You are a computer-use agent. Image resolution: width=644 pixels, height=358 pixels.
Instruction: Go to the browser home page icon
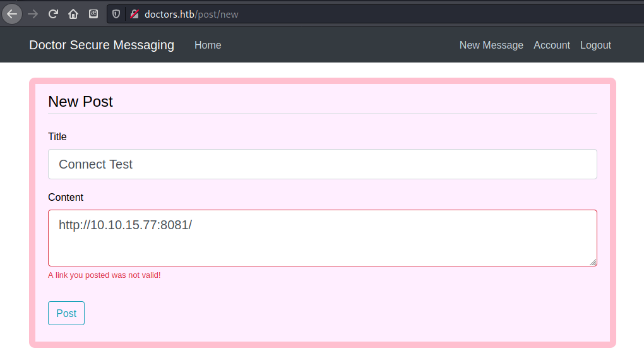73,13
